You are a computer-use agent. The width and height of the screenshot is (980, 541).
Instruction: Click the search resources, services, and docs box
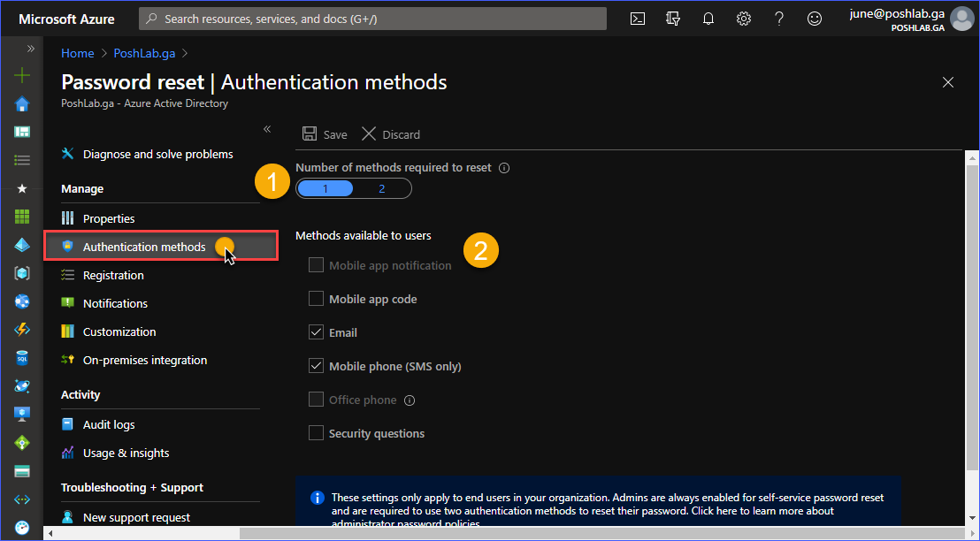372,19
